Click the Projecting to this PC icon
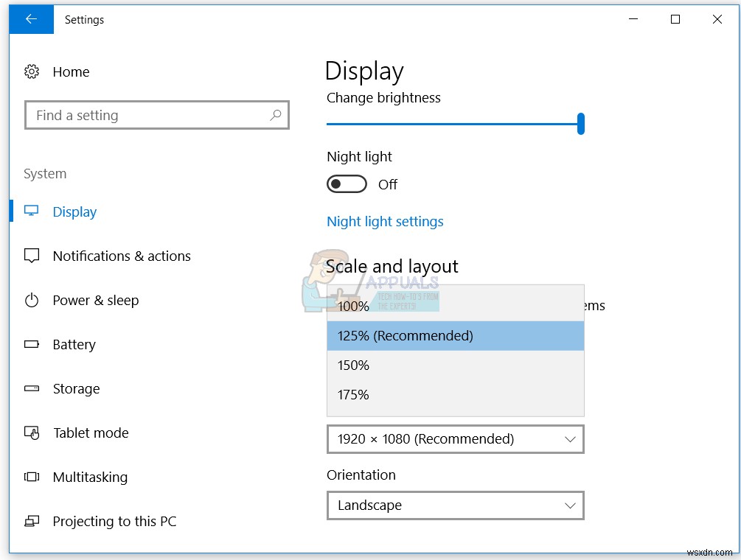 [31, 521]
